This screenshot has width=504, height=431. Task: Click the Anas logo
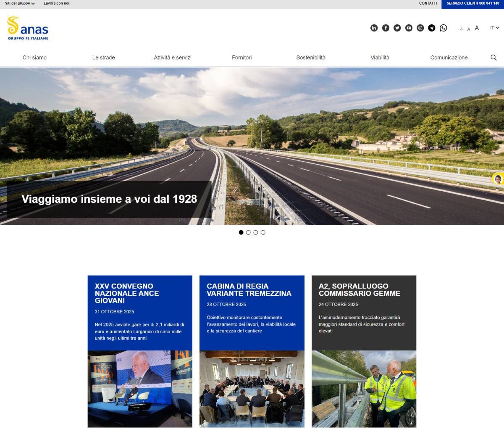click(27, 29)
